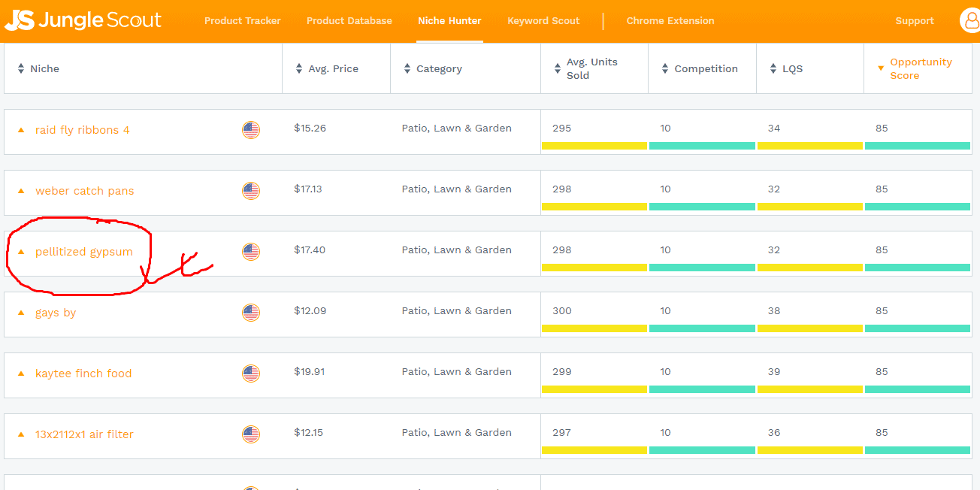Image resolution: width=980 pixels, height=490 pixels.
Task: Select price $17.40 cell
Action: click(310, 250)
